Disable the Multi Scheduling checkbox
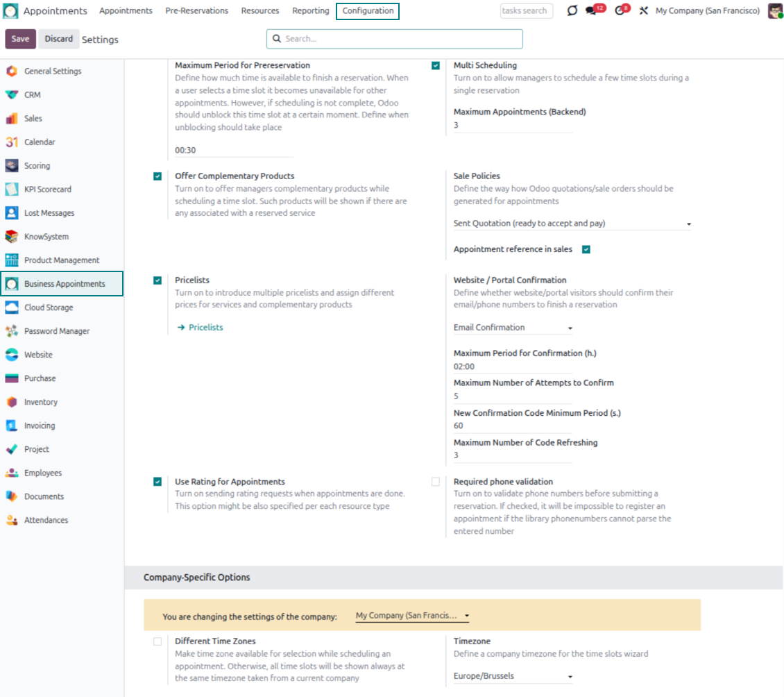This screenshot has width=784, height=697. click(436, 66)
